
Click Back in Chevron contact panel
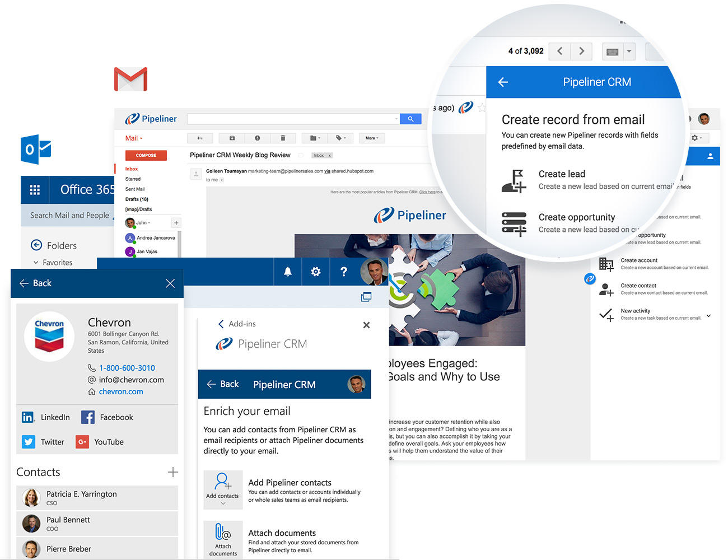point(35,283)
